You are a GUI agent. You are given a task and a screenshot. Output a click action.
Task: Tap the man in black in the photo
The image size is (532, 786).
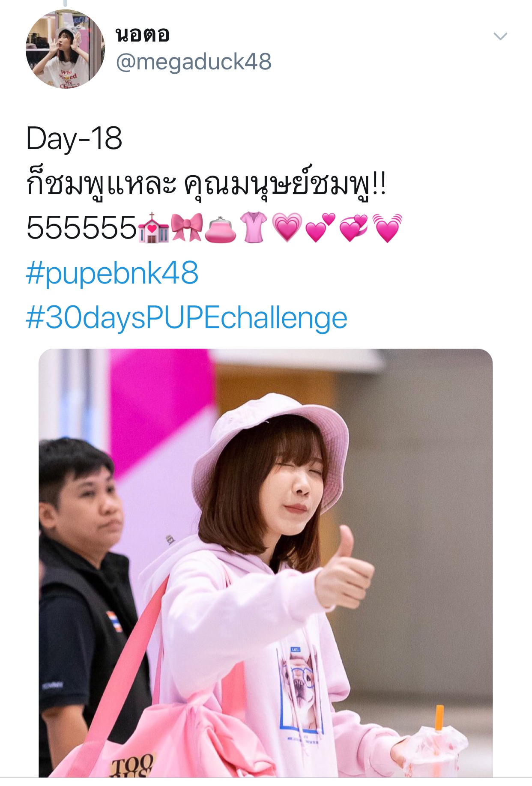coord(86,600)
